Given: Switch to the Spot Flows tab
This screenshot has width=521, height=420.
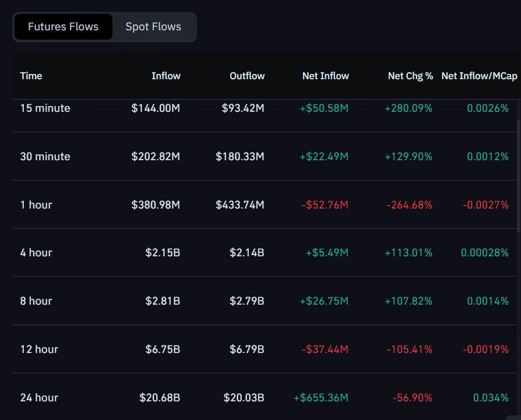Looking at the screenshot, I should point(153,26).
